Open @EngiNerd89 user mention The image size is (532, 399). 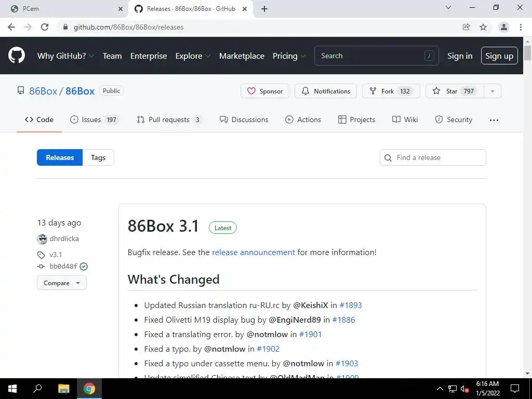click(295, 320)
